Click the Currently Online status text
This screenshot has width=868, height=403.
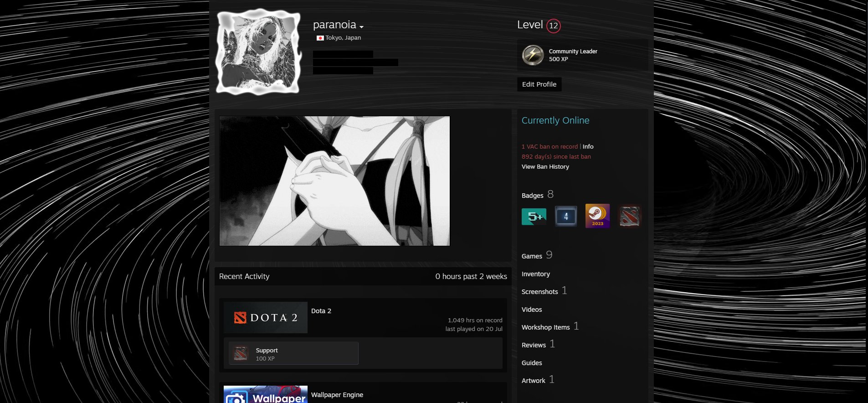tap(555, 120)
